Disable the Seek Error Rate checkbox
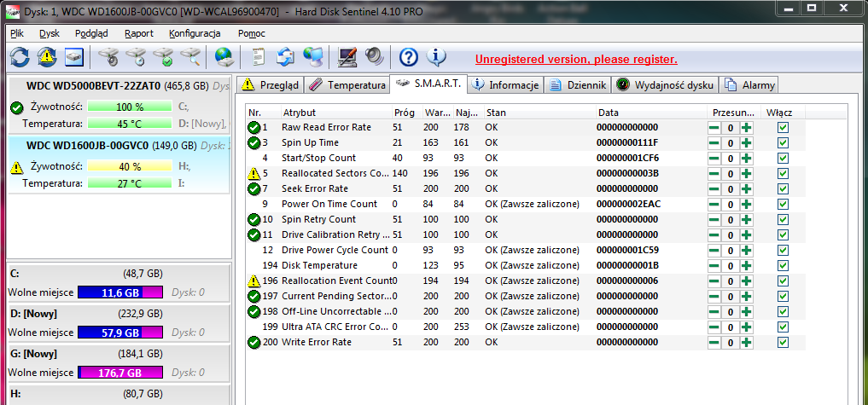The width and height of the screenshot is (868, 405). (x=783, y=189)
